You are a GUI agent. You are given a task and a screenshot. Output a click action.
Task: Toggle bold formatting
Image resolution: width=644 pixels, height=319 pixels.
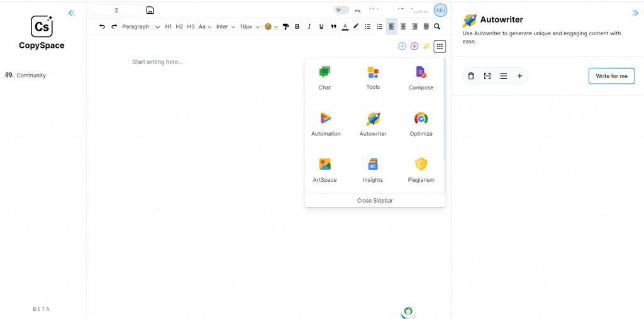[297, 26]
